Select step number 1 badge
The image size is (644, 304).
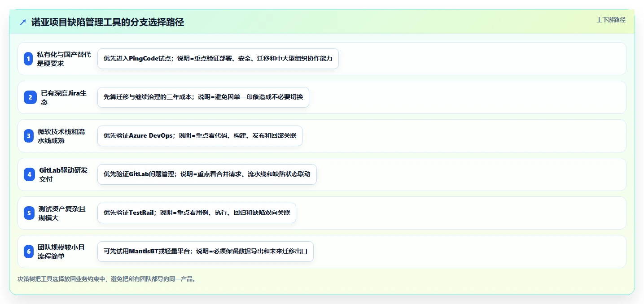click(28, 59)
